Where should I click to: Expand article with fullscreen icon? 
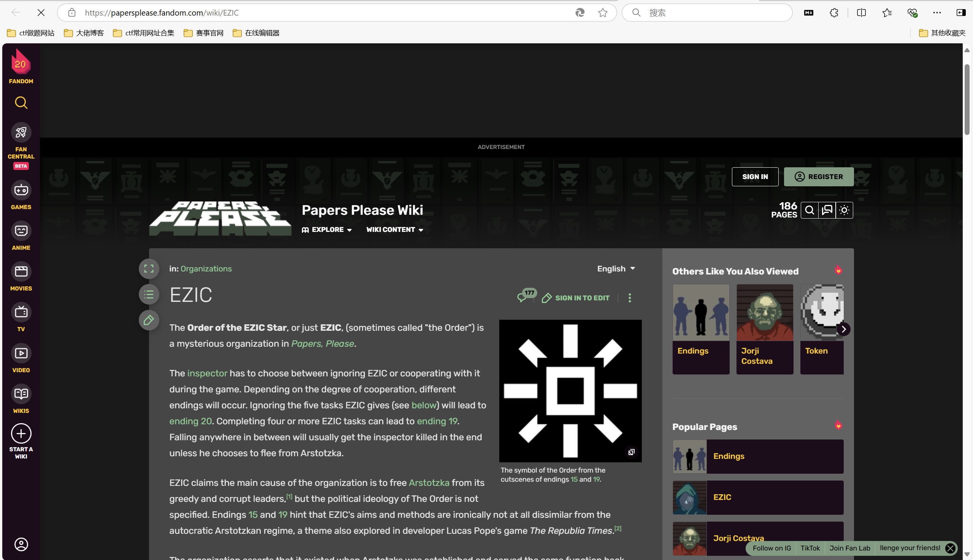pos(149,268)
